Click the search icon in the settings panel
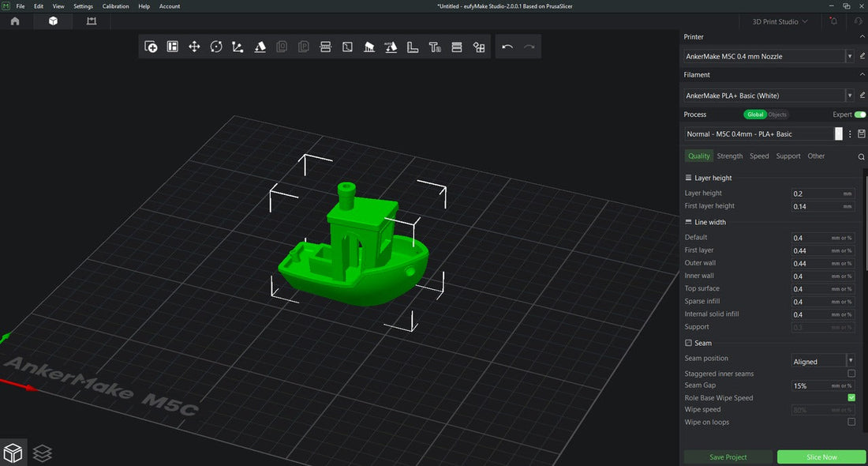The width and height of the screenshot is (868, 466). pyautogui.click(x=861, y=156)
